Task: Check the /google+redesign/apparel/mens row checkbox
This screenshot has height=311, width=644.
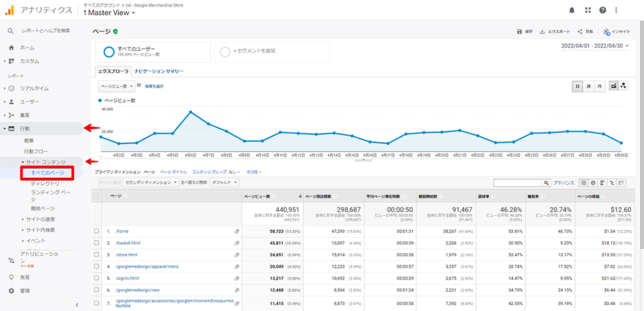Action: 97,267
